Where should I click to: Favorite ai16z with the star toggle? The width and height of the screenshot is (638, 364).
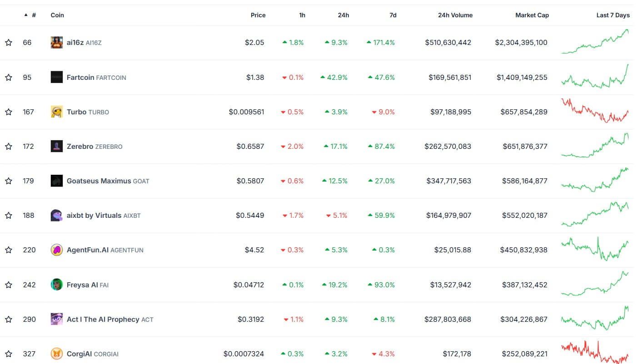pyautogui.click(x=9, y=43)
